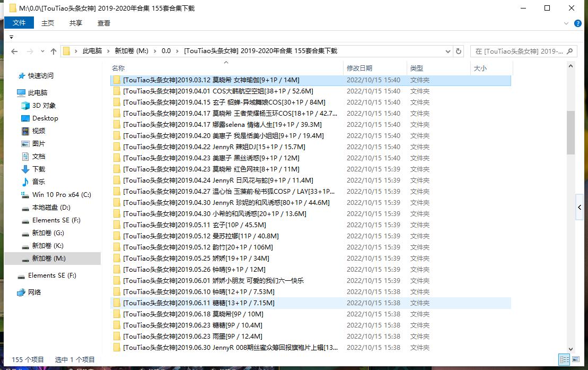
Task: Open 音乐 folder in the sidebar
Action: [x=38, y=182]
